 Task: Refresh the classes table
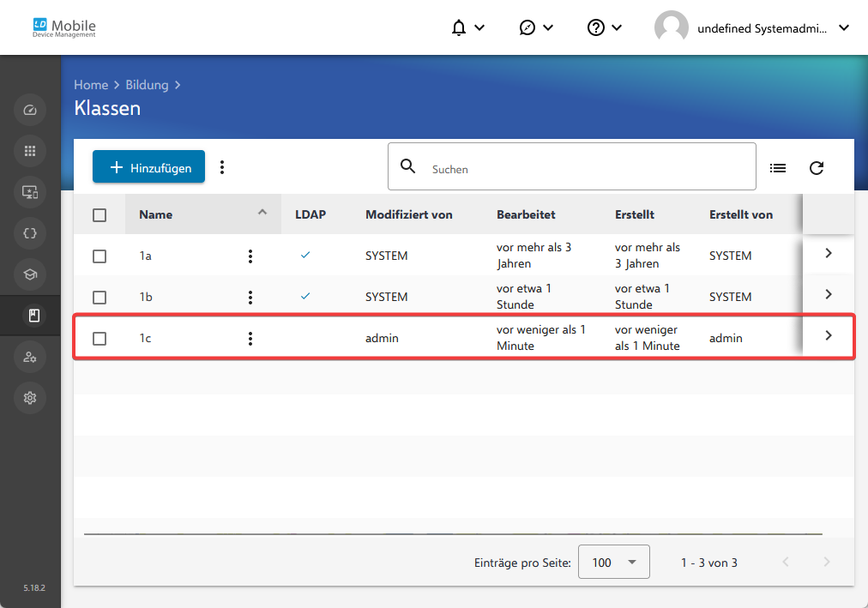(817, 167)
